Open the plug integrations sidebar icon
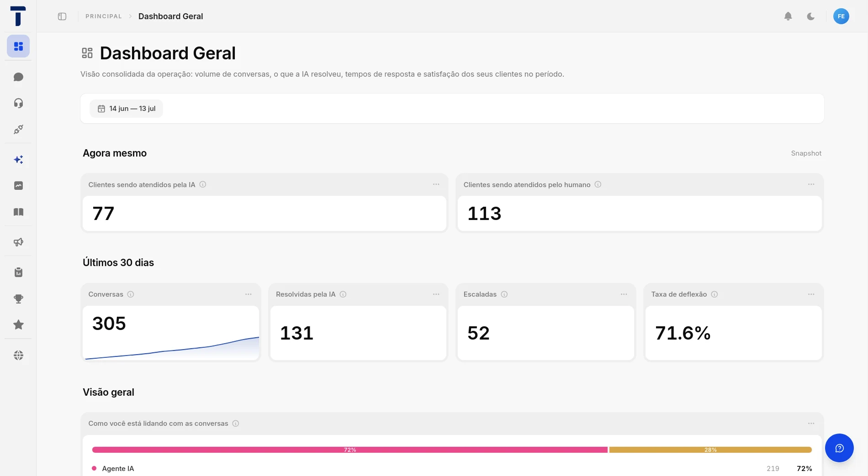868x476 pixels. pyautogui.click(x=18, y=129)
